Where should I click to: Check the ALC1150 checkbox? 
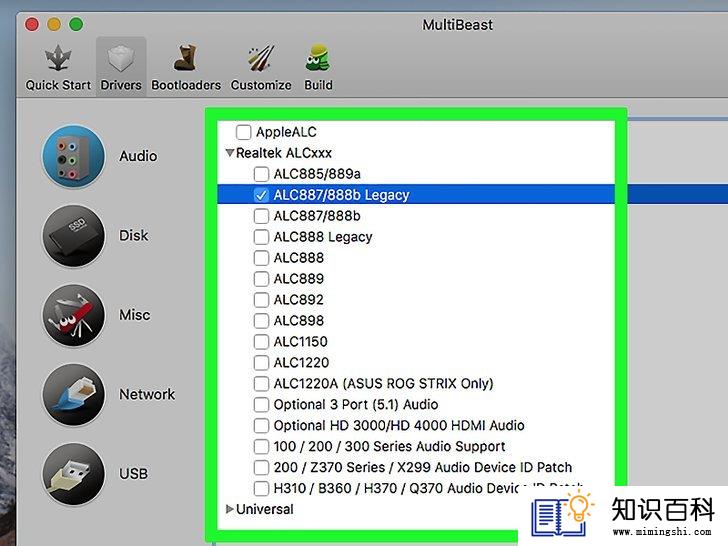tap(261, 342)
